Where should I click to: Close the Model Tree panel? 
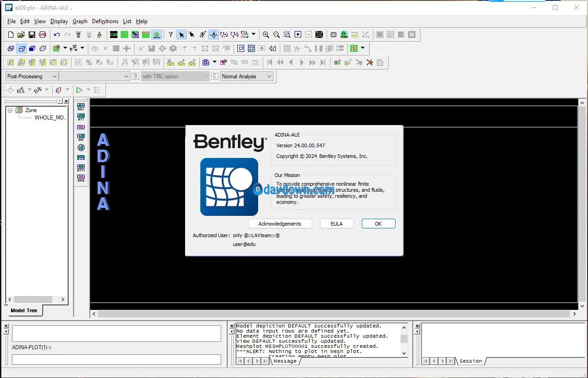tap(66, 101)
